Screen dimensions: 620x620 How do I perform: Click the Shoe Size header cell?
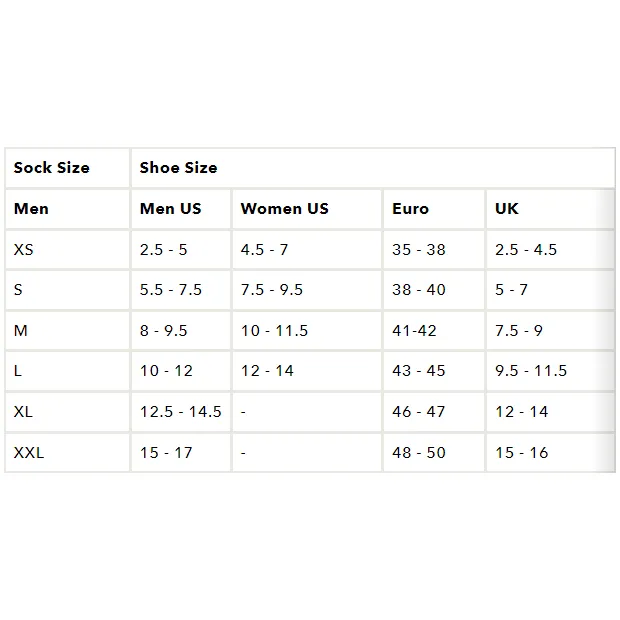(373, 168)
